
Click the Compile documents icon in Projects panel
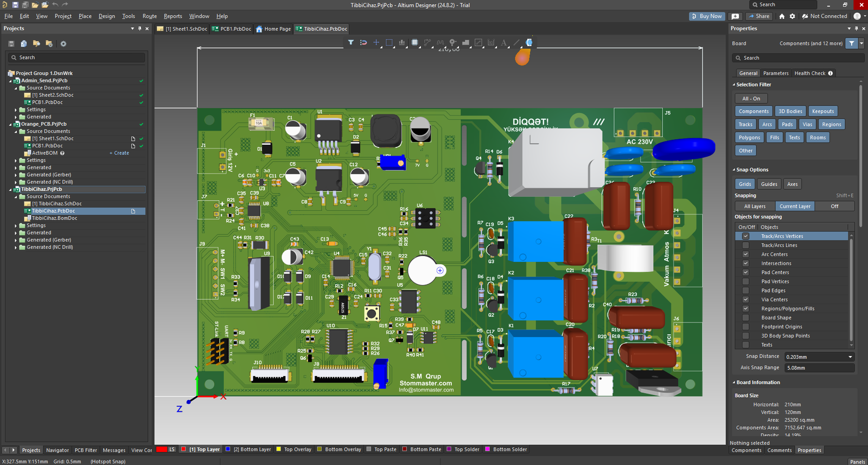coord(24,44)
